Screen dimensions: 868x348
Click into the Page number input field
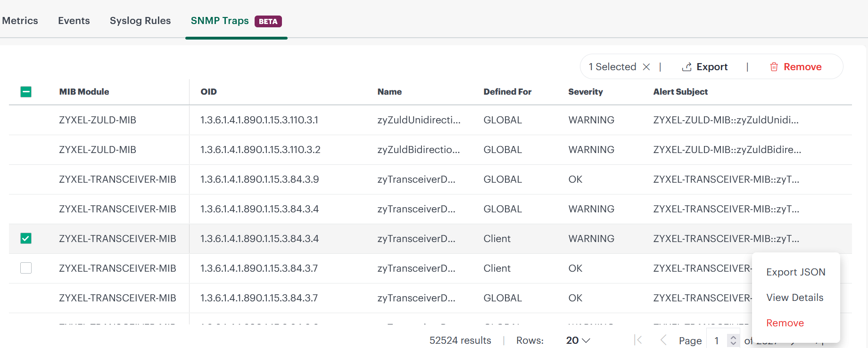(717, 340)
